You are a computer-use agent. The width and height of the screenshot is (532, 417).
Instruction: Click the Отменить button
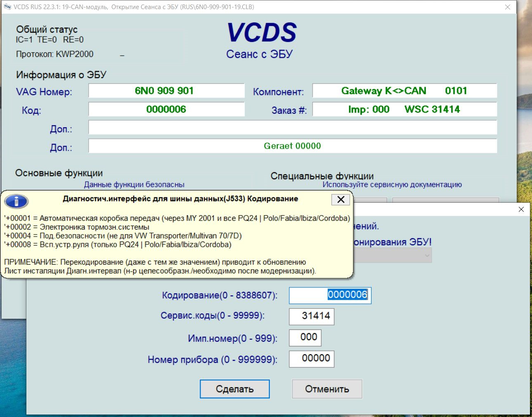coord(327,389)
